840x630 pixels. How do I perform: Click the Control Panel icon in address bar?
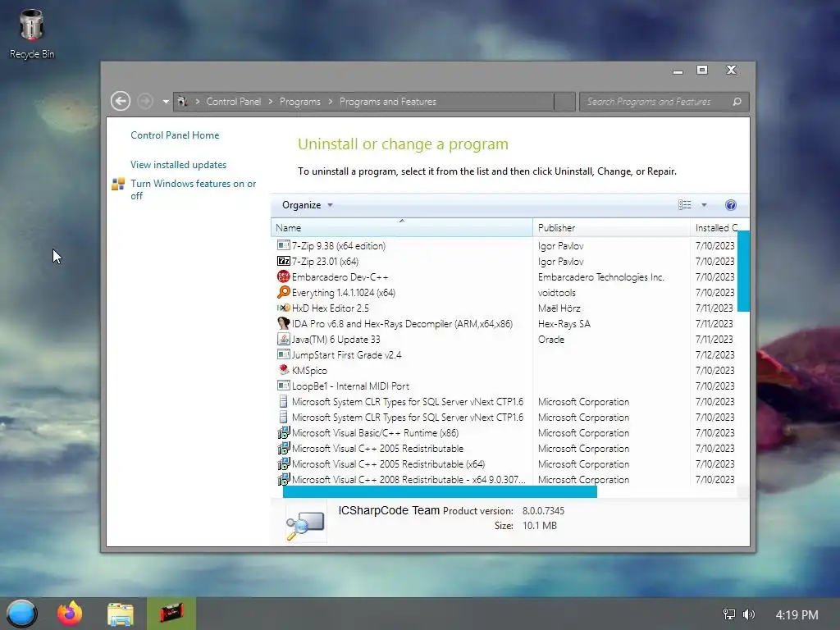pos(183,101)
